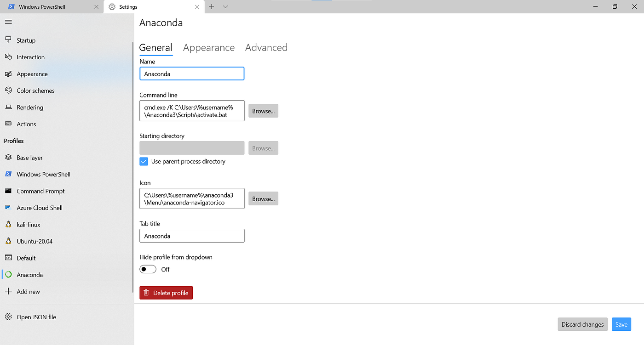
Task: Open Color schemes settings
Action: 36,90
